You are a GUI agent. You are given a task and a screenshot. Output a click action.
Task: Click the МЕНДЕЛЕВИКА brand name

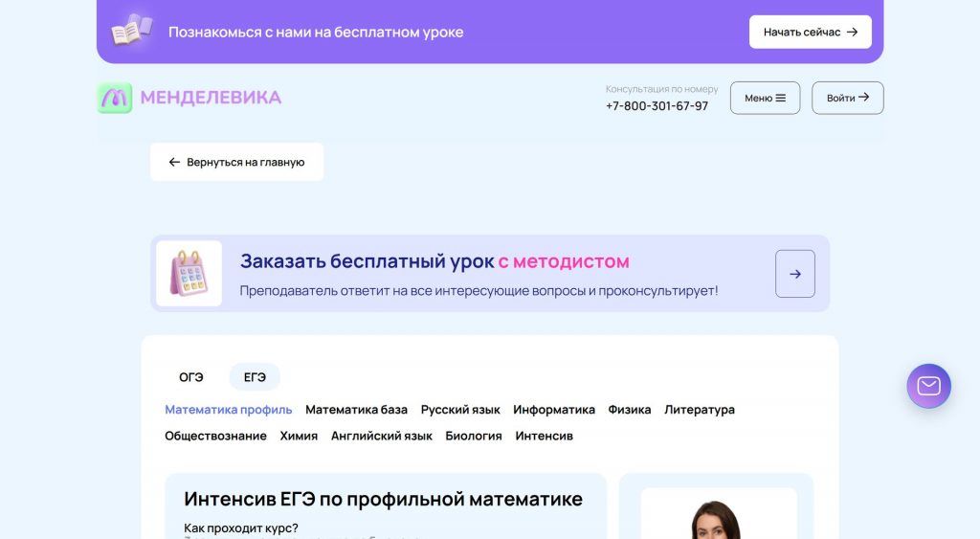pyautogui.click(x=211, y=98)
